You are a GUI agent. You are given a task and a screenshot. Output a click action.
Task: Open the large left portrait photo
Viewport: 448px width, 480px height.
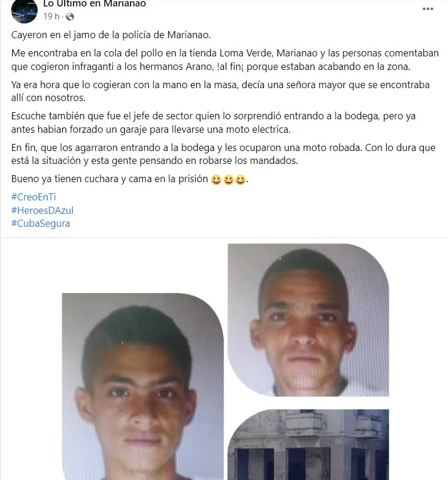pos(143,387)
